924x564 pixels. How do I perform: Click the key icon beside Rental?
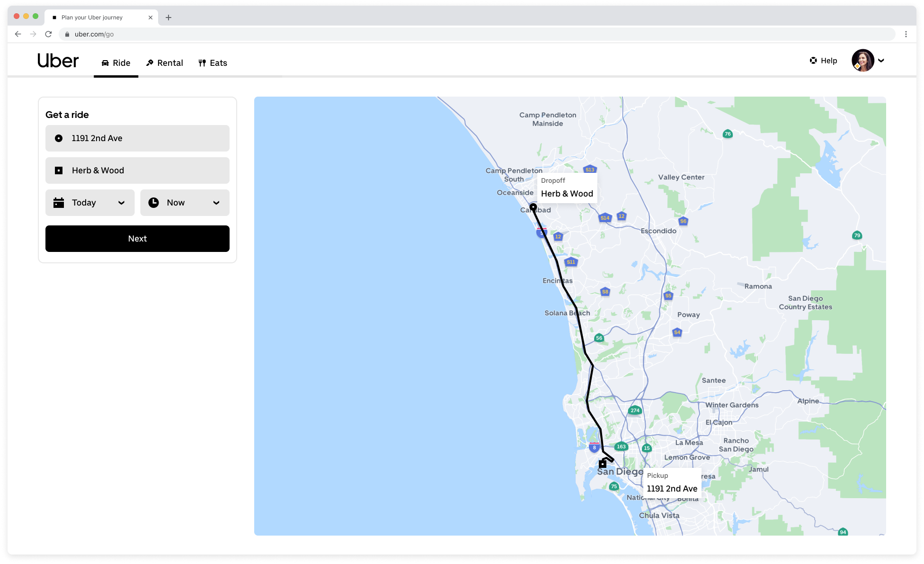coord(150,63)
